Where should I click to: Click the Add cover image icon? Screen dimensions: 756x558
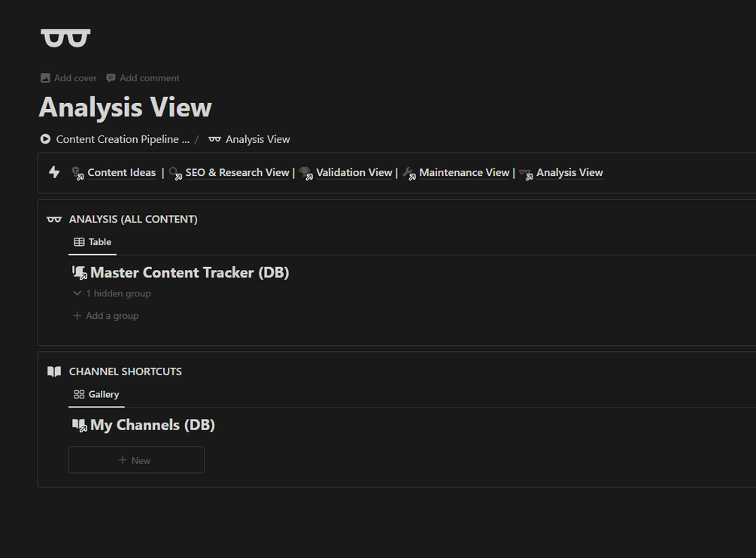pos(45,78)
